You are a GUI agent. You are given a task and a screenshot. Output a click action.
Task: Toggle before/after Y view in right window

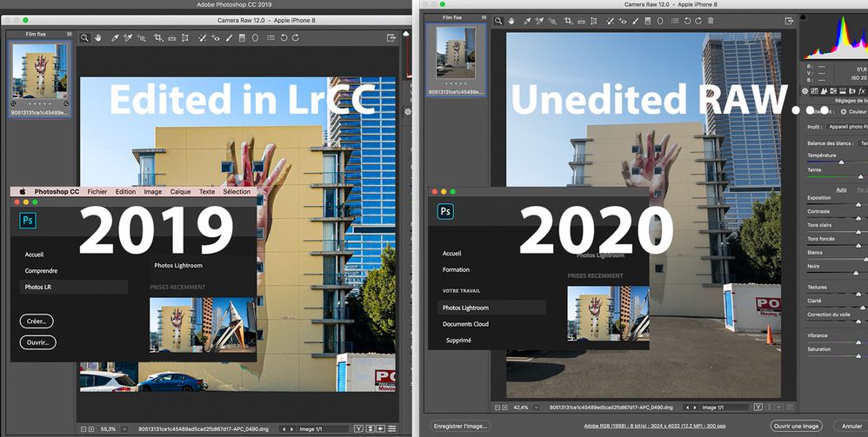(758, 407)
